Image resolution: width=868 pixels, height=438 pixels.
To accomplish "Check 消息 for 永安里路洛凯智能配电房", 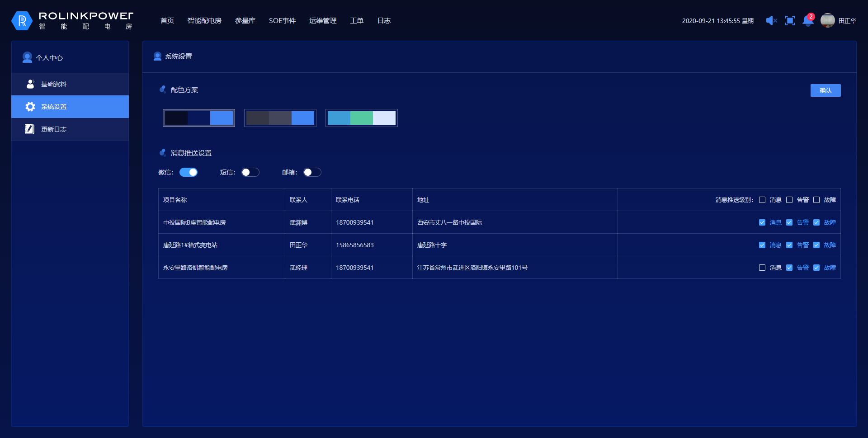I will (x=762, y=268).
